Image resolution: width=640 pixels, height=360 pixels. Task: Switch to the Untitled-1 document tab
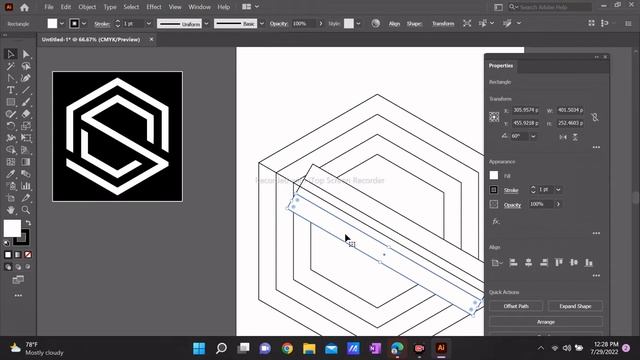[91, 40]
